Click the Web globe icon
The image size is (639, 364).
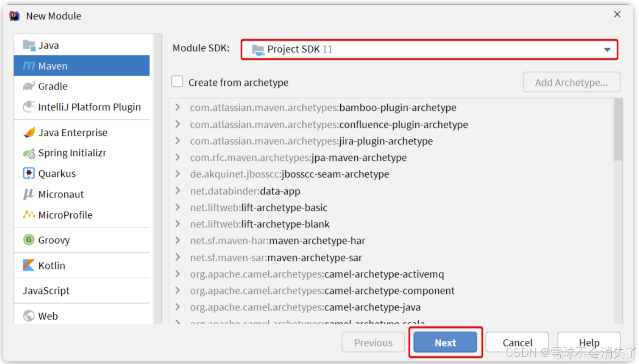point(29,316)
